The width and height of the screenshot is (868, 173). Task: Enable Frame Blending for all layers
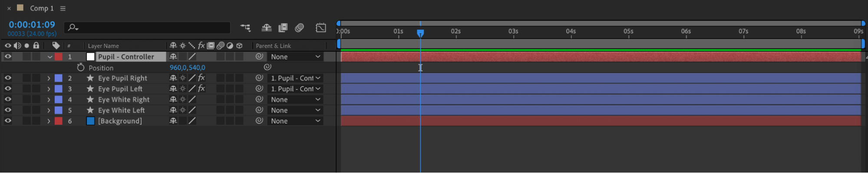click(283, 28)
